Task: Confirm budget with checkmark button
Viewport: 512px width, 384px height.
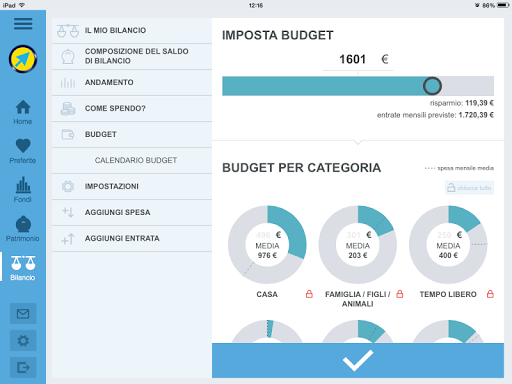Action: 358,360
